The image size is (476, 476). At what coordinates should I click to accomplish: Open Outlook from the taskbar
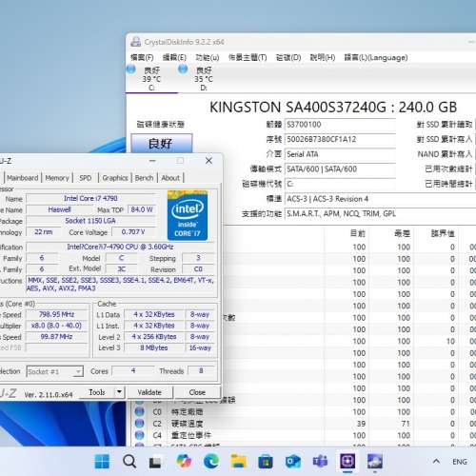(293, 462)
